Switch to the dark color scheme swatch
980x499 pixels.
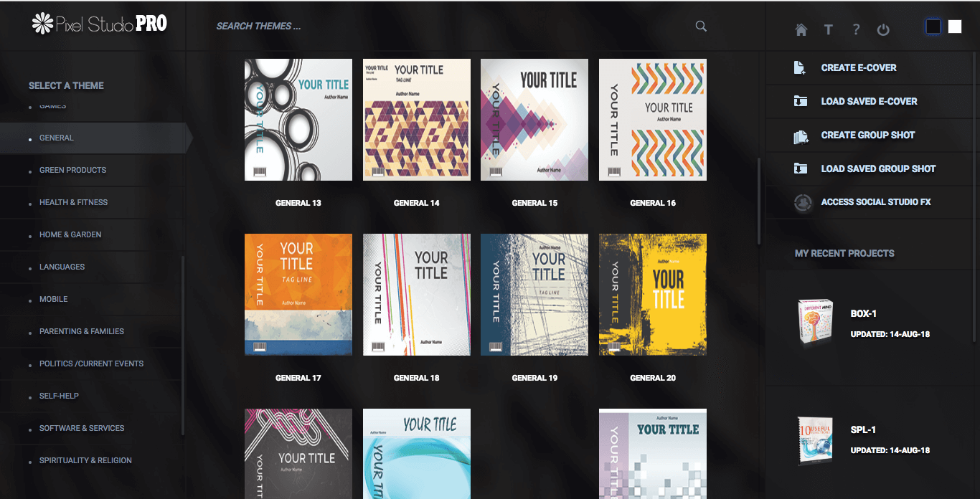point(933,27)
